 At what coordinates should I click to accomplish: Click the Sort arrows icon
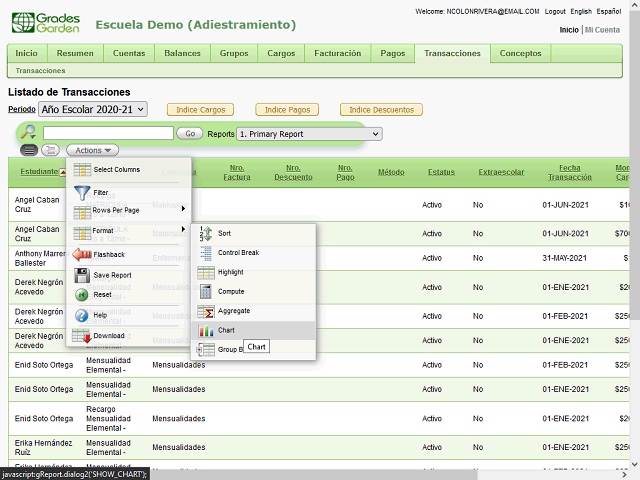(206, 233)
